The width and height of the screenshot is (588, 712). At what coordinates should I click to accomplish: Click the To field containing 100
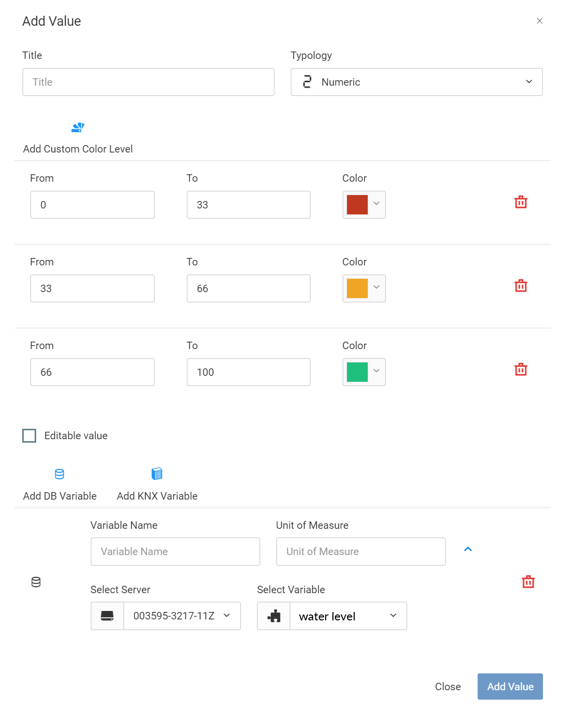point(248,372)
